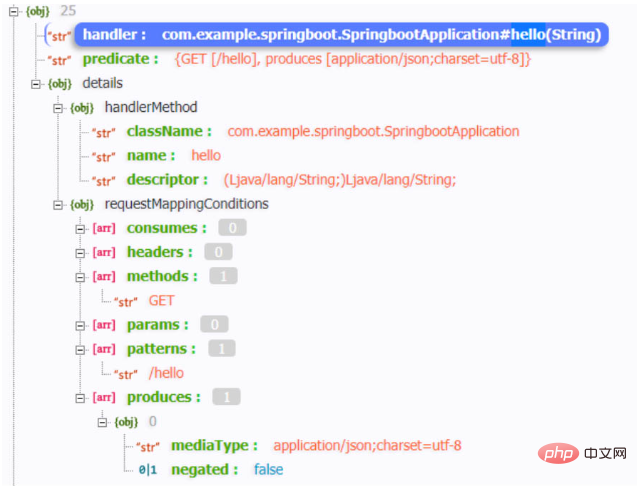Select the /hello pattern value
This screenshot has height=486, width=637.
coord(166,373)
